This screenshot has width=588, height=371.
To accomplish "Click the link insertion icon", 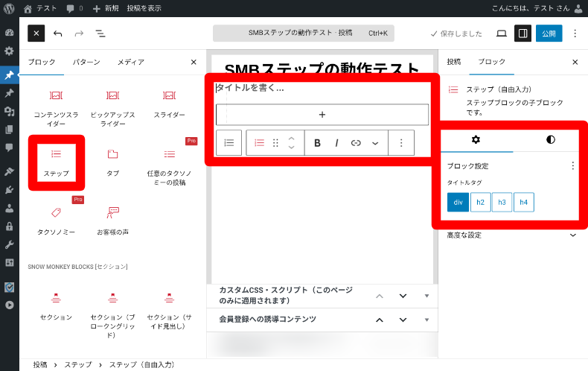I will coord(356,142).
